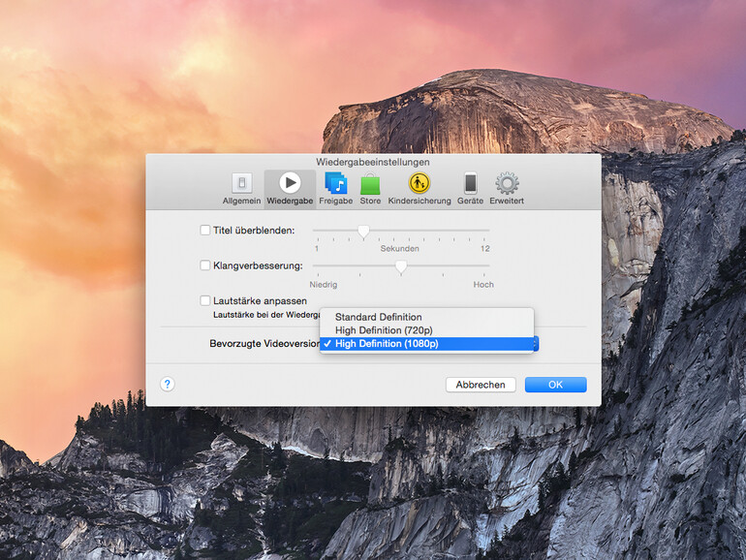The height and width of the screenshot is (560, 746).
Task: Open the Erweitert gear icon
Action: point(507,183)
